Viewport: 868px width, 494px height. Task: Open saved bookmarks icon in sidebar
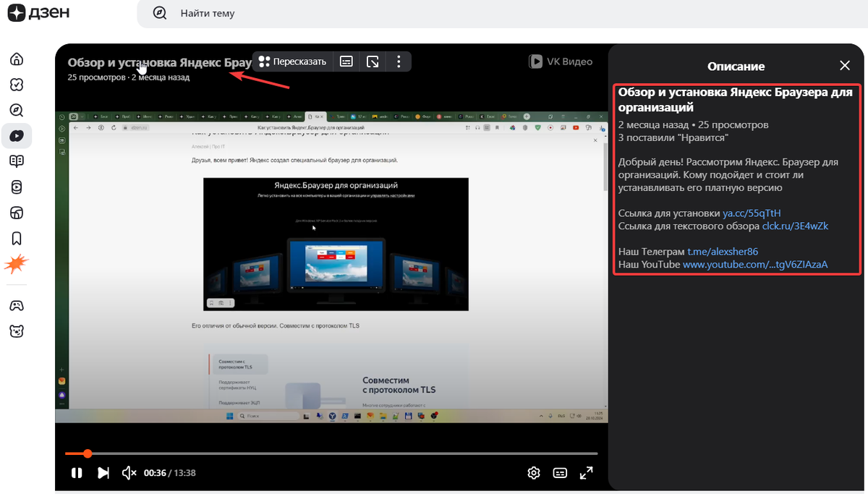point(16,238)
